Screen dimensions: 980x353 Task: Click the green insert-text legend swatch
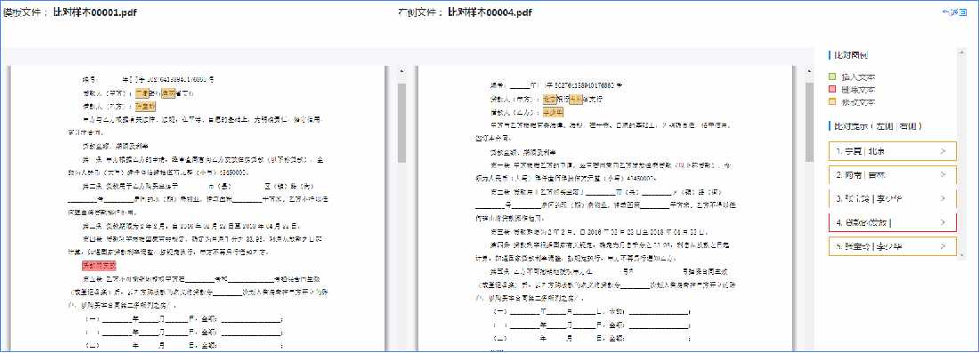(832, 77)
